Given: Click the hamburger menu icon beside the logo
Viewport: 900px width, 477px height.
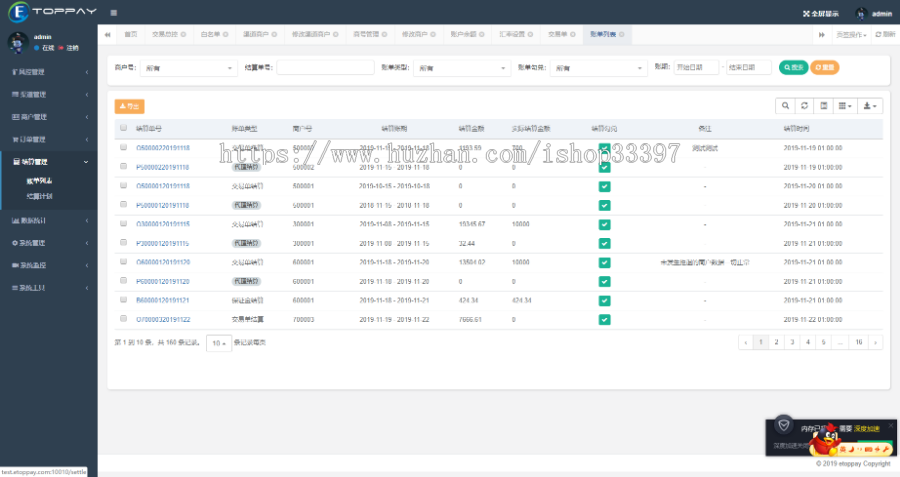Looking at the screenshot, I should [114, 13].
